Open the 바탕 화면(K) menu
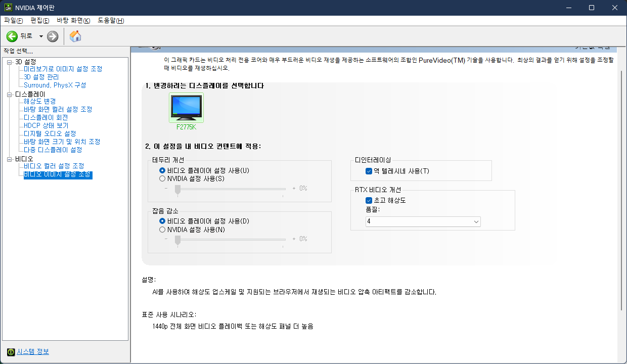Image resolution: width=627 pixels, height=364 pixels. coord(73,20)
